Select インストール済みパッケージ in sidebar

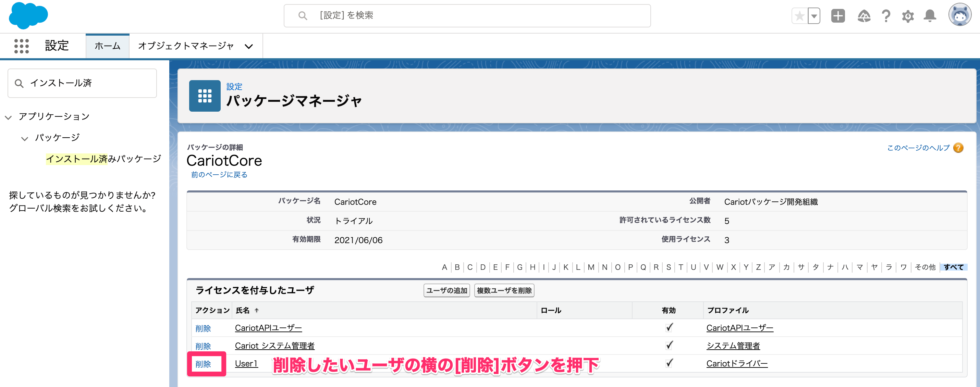103,159
